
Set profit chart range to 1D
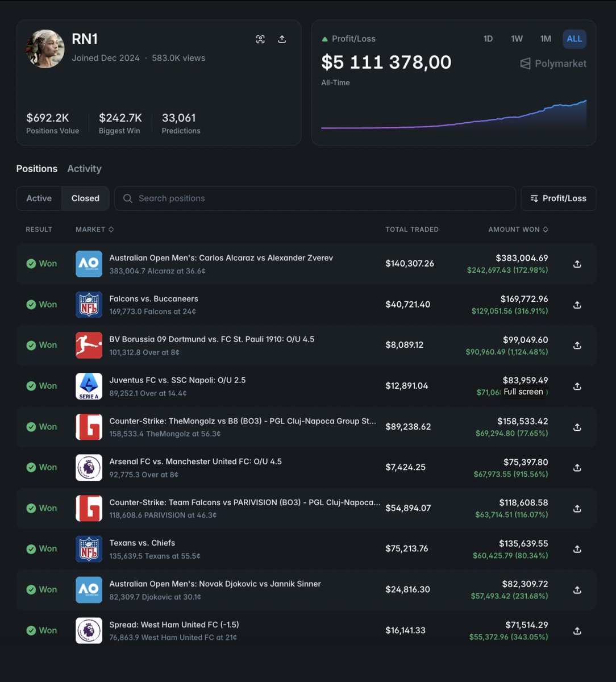pos(488,39)
